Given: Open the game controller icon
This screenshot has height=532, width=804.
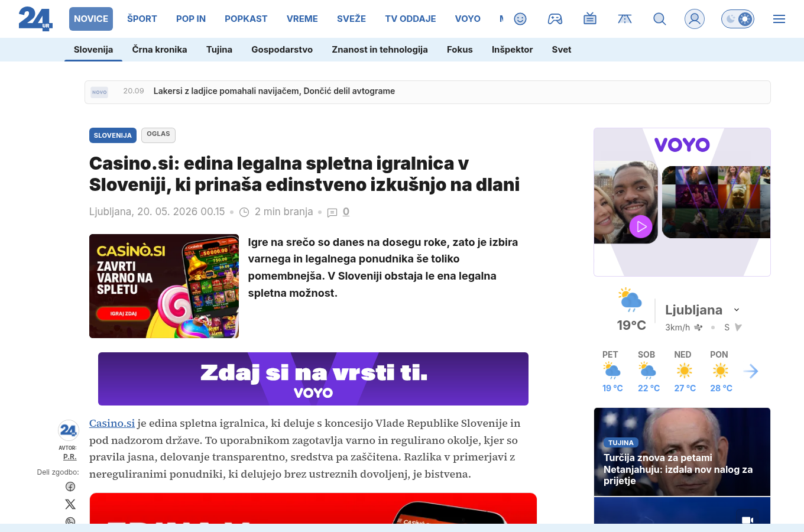Looking at the screenshot, I should 555,19.
